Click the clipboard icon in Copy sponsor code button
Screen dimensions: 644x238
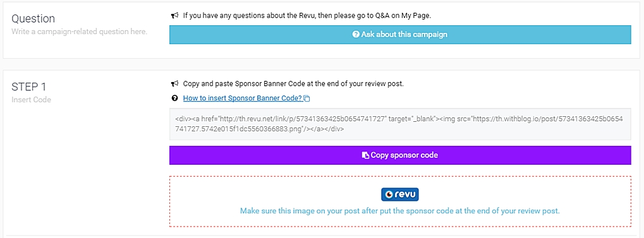[365, 155]
